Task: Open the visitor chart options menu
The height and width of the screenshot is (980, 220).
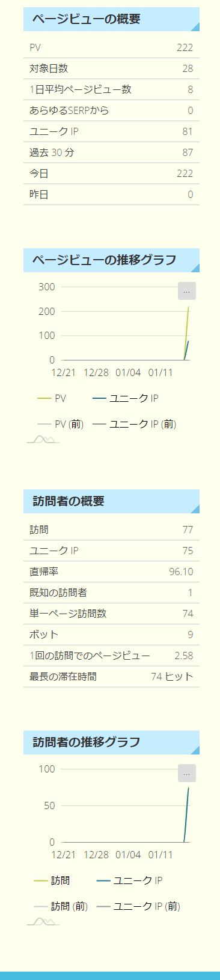Action: (x=186, y=773)
